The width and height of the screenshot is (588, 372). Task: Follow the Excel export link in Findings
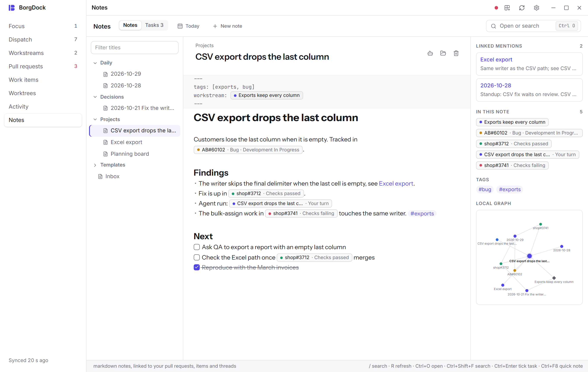[x=396, y=183]
